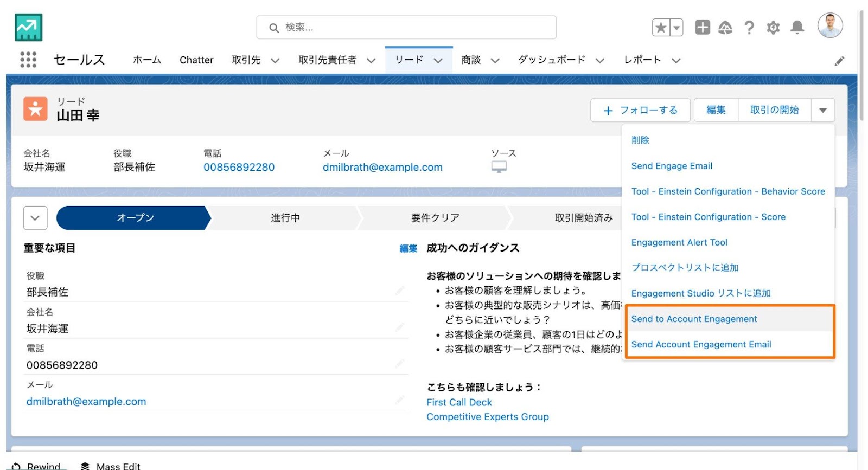Click the Rewind icon in the utility bar
The height and width of the screenshot is (470, 868).
(x=16, y=466)
